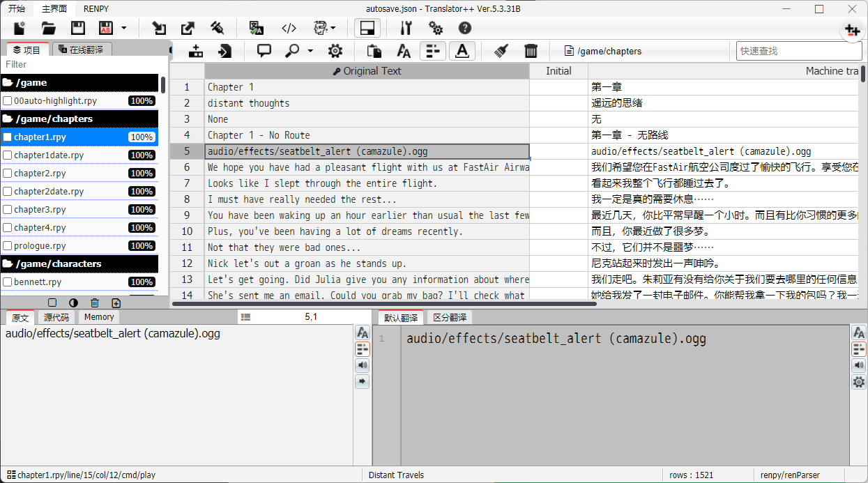Click the import-to-file arrow icon in the grid toolbar
The height and width of the screenshot is (483, 868).
pyautogui.click(x=224, y=51)
